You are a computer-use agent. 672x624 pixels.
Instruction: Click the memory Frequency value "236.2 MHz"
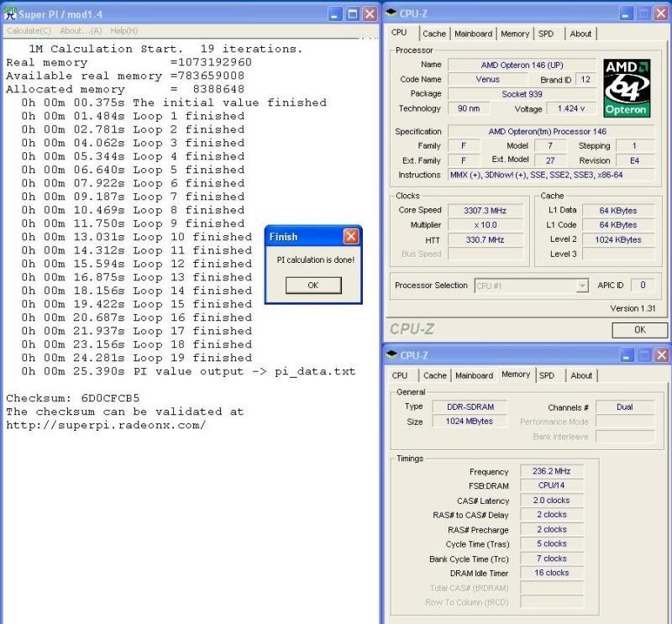552,471
